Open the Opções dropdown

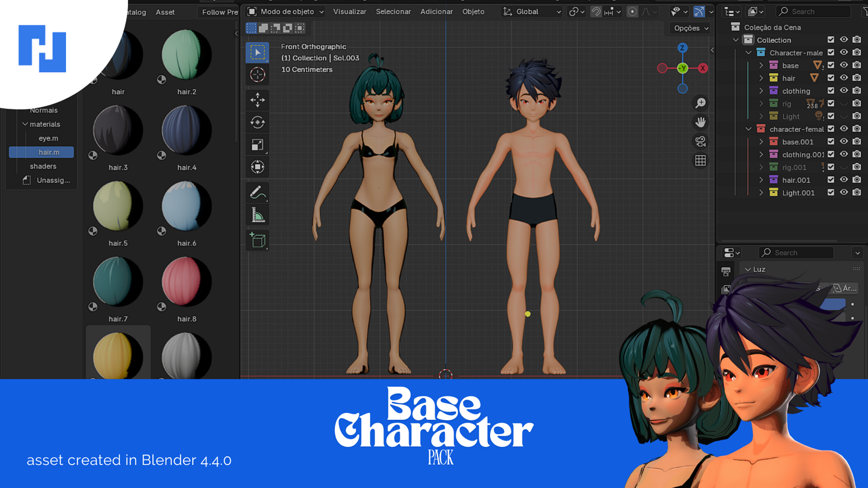click(691, 28)
